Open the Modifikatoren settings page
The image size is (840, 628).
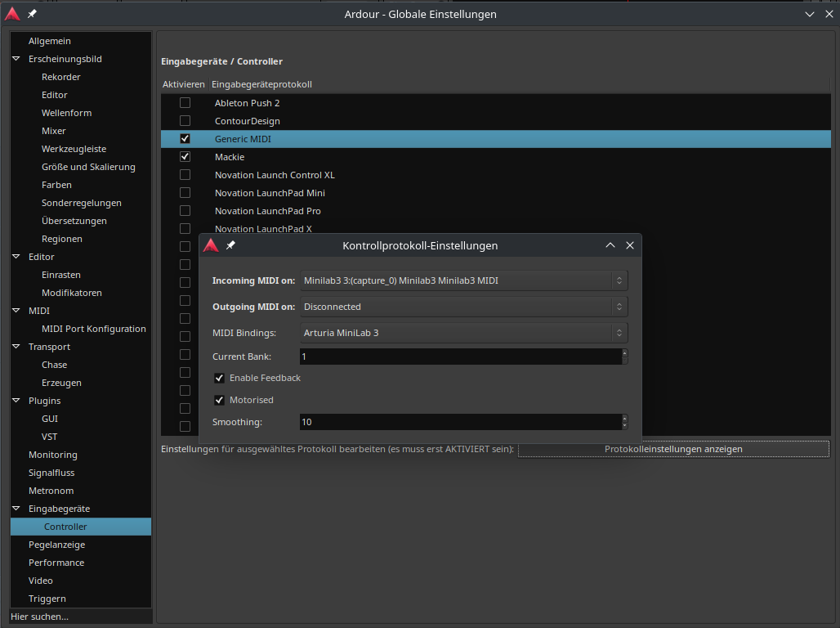tap(72, 293)
